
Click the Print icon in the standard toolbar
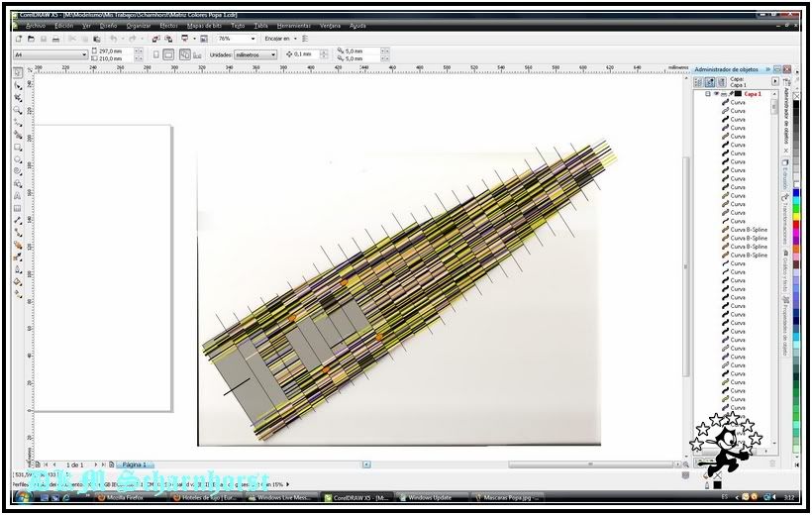(x=55, y=39)
